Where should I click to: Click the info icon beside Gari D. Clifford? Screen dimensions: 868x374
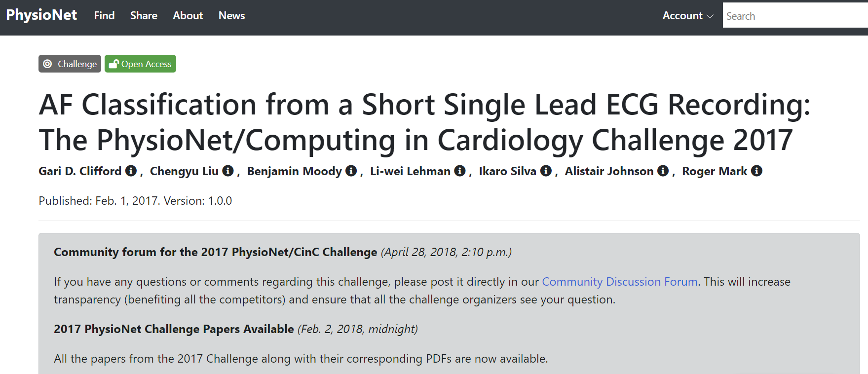(x=131, y=171)
